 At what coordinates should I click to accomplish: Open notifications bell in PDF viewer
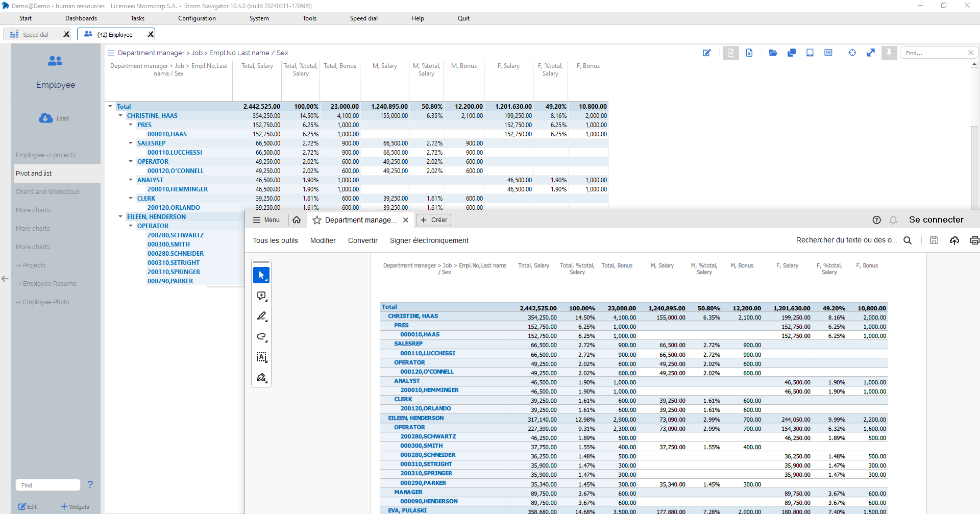893,220
